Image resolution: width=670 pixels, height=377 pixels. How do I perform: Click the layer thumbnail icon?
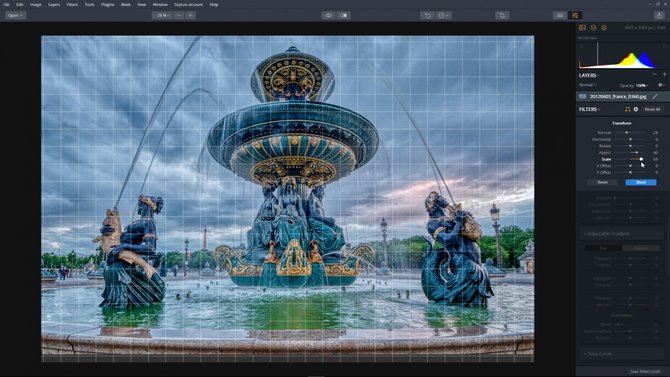pyautogui.click(x=582, y=97)
